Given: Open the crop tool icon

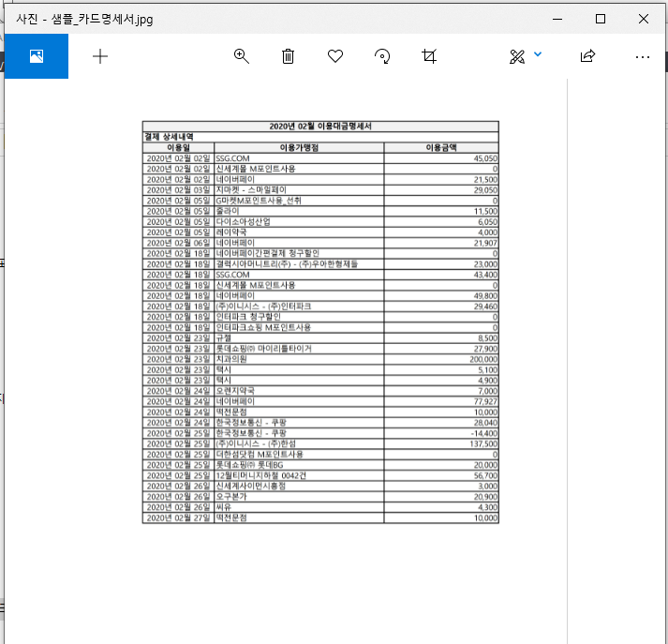Looking at the screenshot, I should click(x=429, y=56).
